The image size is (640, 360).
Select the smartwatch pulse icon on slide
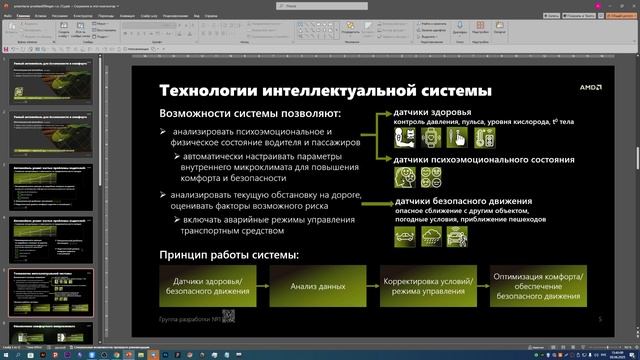point(431,138)
